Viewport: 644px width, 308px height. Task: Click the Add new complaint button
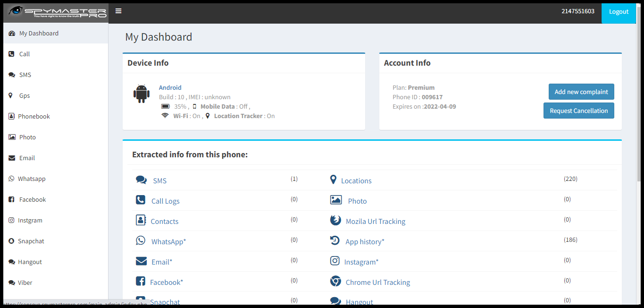[581, 92]
